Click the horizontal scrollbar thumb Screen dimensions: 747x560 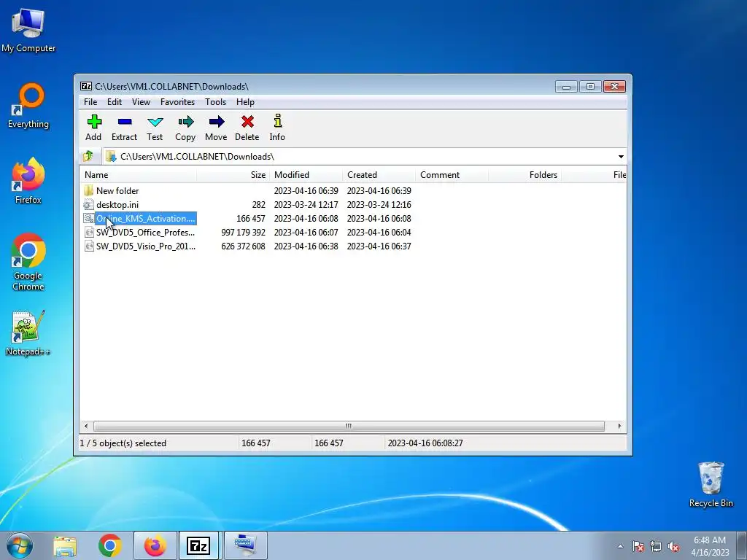(x=349, y=426)
